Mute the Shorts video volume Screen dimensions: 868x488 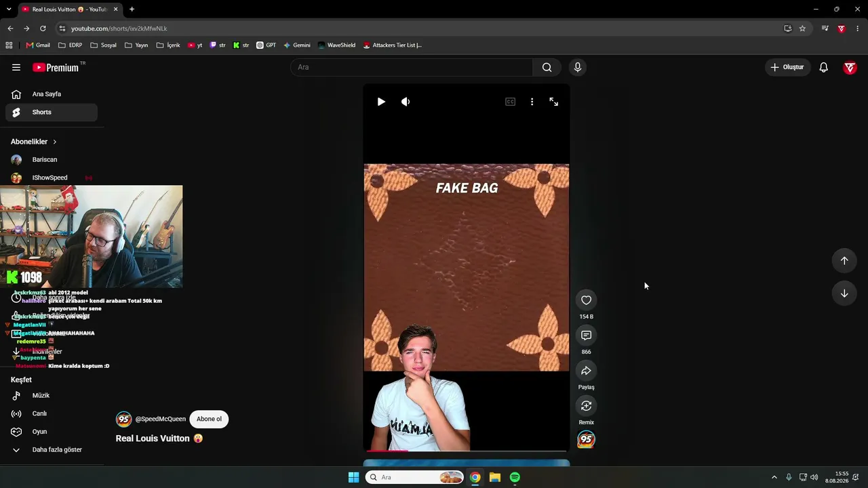click(406, 102)
